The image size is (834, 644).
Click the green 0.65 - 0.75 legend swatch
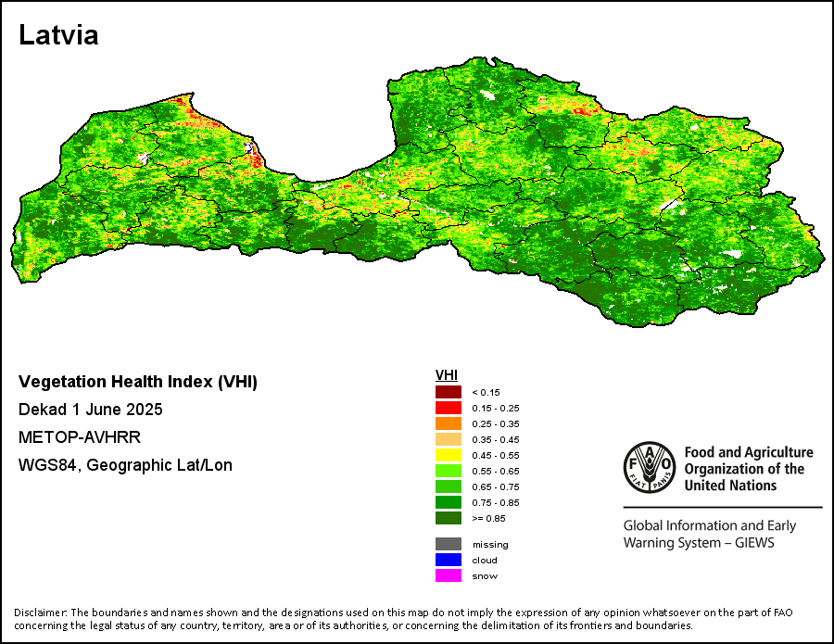click(x=449, y=486)
